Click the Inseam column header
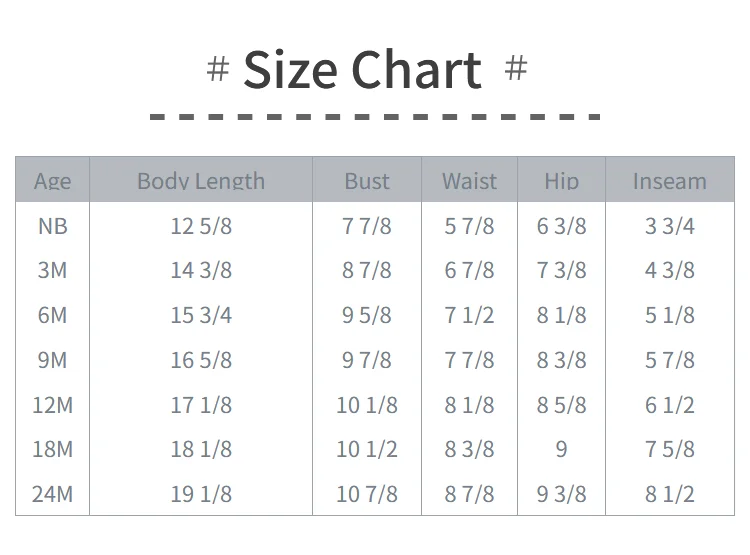750x555 pixels. point(669,181)
